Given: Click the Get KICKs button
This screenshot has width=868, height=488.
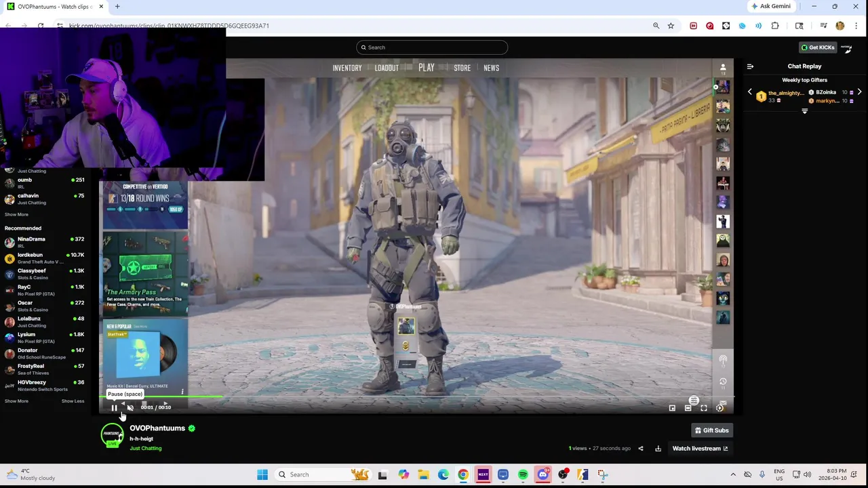Looking at the screenshot, I should coord(818,47).
